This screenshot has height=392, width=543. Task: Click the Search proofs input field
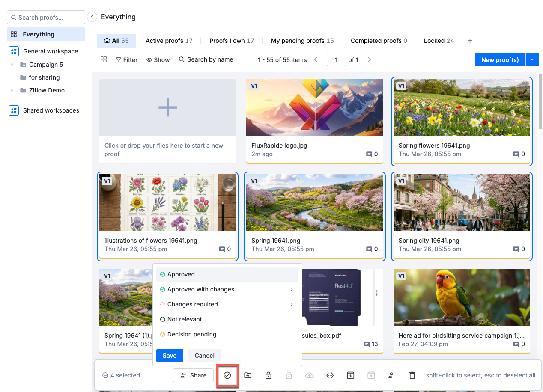(x=46, y=18)
